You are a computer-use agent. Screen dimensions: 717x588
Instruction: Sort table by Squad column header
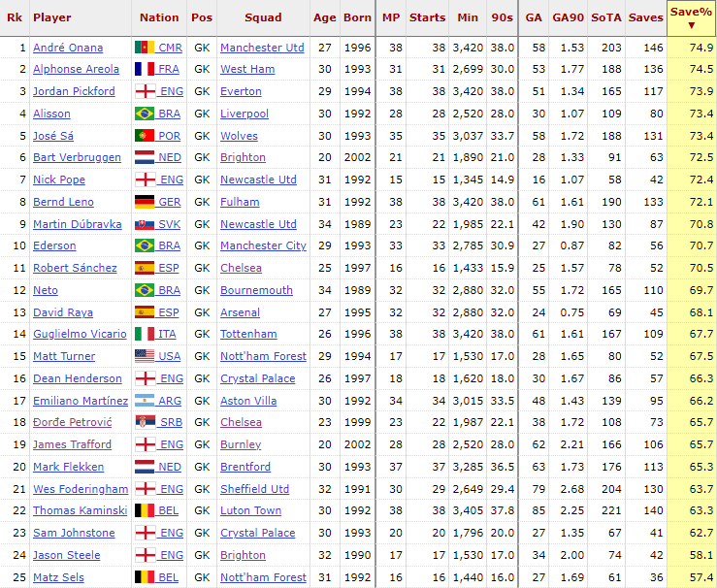tap(263, 17)
